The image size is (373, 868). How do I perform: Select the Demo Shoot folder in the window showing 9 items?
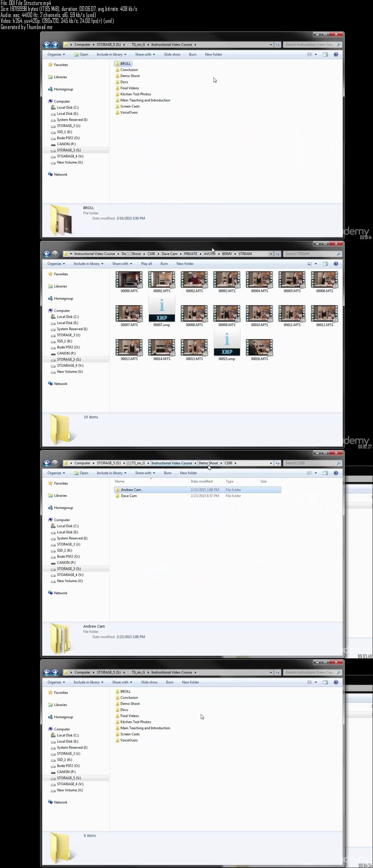pos(127,704)
